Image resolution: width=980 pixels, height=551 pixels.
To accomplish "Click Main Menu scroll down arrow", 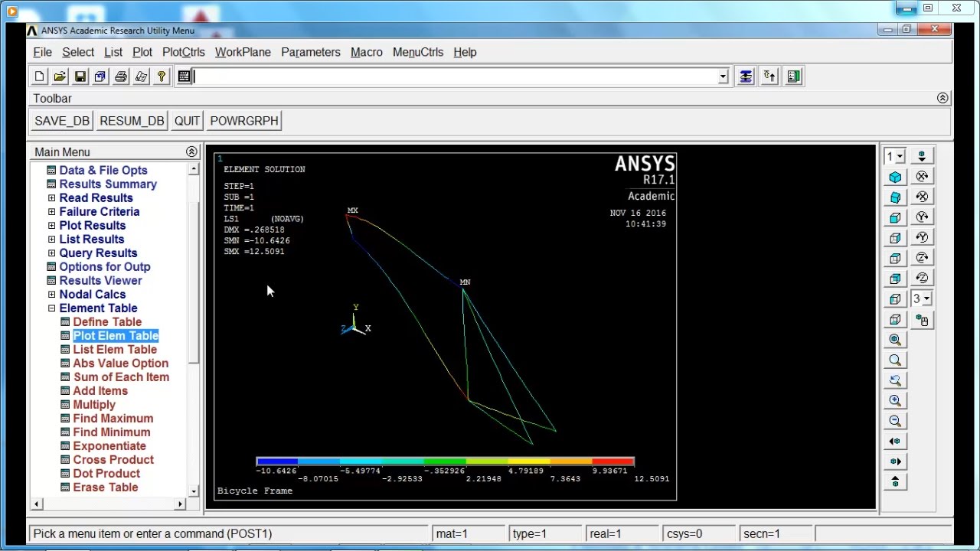I will (194, 491).
